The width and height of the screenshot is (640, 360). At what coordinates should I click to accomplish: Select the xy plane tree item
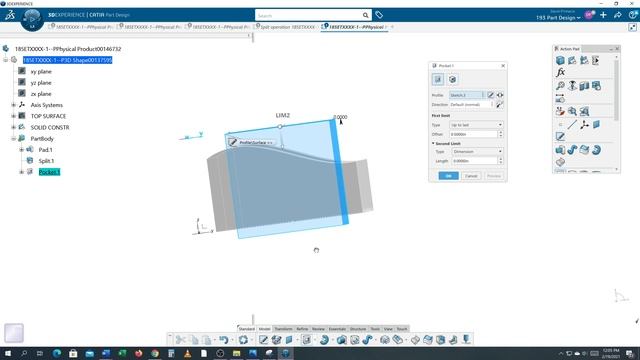click(41, 71)
